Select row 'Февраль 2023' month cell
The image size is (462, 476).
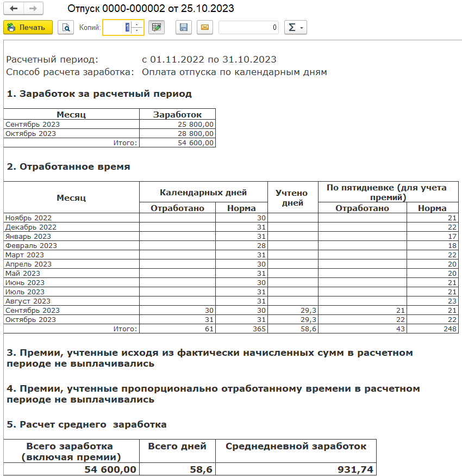(72, 245)
